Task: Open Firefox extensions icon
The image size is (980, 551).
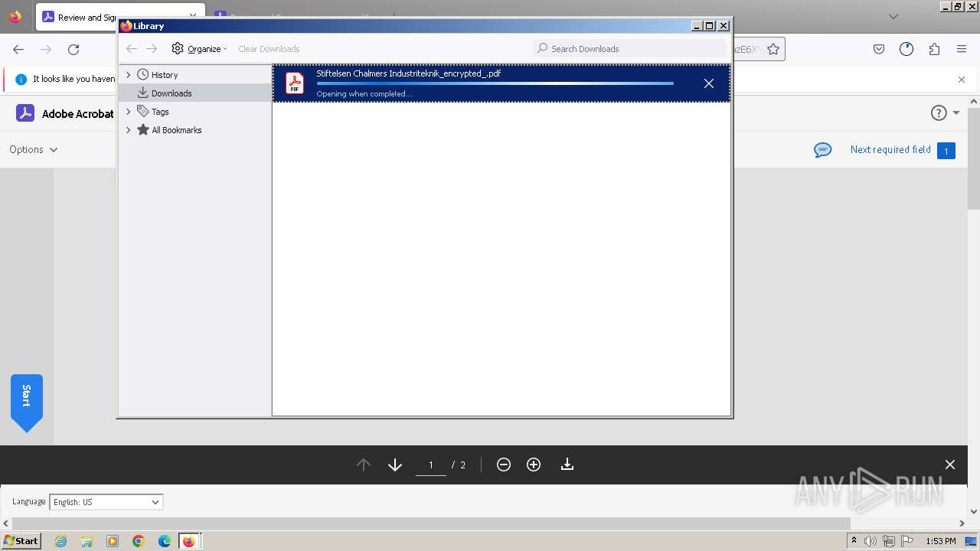Action: tap(934, 49)
